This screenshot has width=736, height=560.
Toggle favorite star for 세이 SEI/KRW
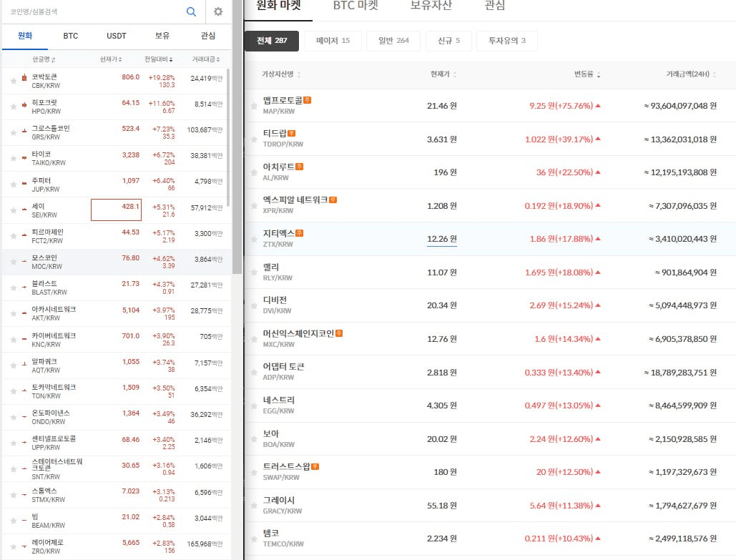(x=13, y=210)
